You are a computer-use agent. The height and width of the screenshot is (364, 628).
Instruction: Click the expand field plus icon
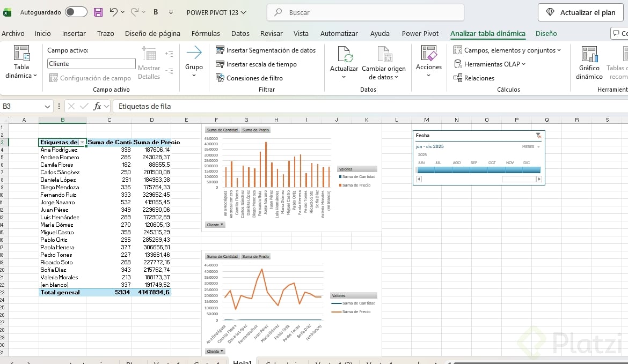(x=170, y=54)
